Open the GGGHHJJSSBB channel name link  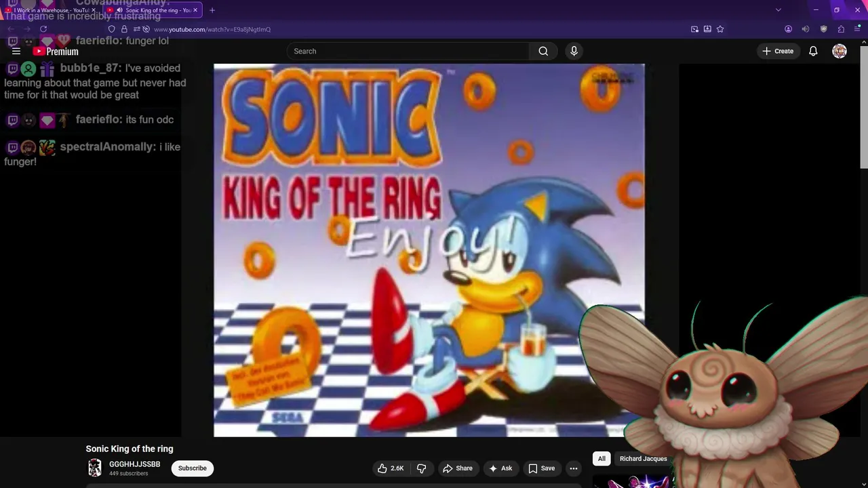click(x=134, y=464)
